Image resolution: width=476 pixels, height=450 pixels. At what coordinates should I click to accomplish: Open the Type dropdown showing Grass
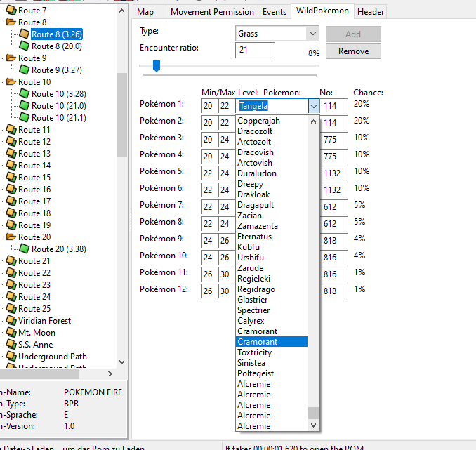click(x=312, y=34)
